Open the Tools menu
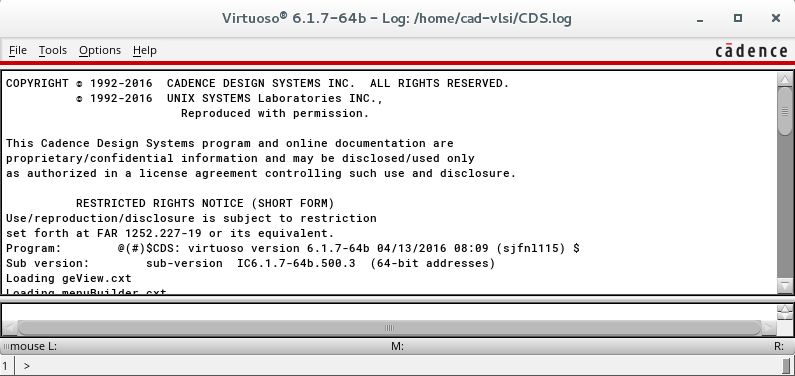 coord(53,50)
